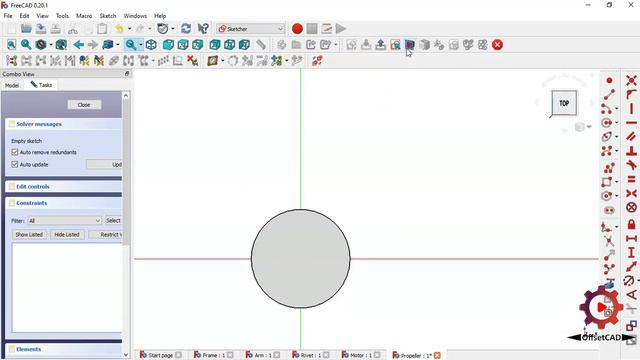The image size is (640, 360).
Task: Select Create point tool
Action: point(609,80)
